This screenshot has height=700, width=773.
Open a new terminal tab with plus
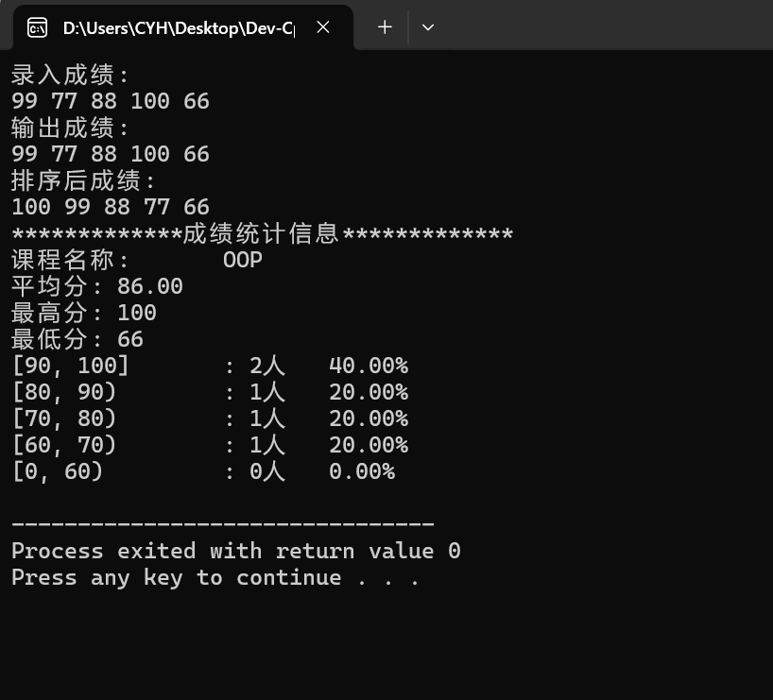click(385, 27)
